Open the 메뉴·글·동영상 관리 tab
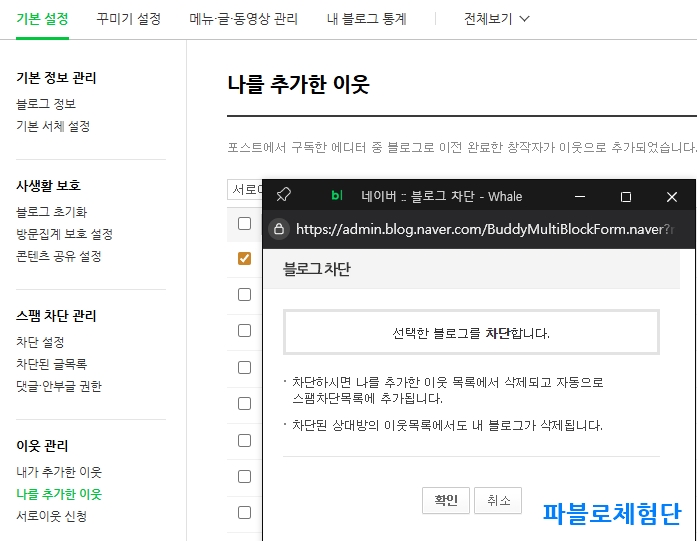The width and height of the screenshot is (697, 541). [x=244, y=19]
